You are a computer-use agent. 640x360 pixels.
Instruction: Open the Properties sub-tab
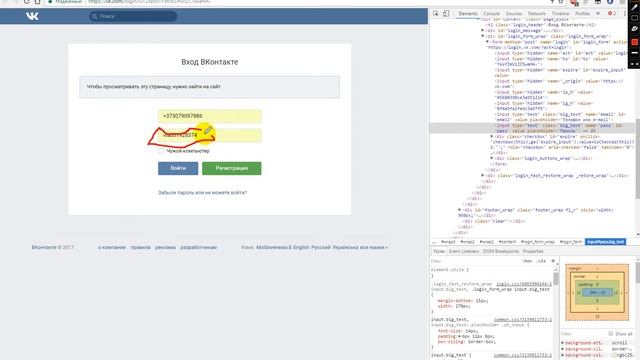click(x=533, y=251)
